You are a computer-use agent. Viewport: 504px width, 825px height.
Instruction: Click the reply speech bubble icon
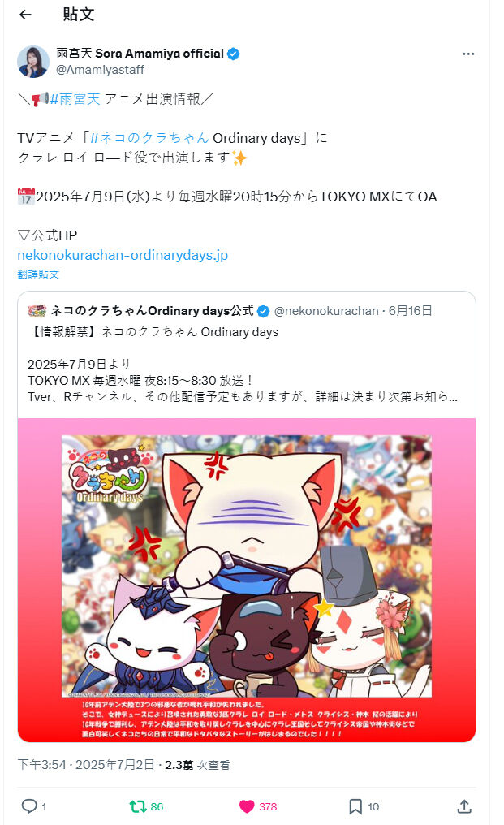coord(29,806)
